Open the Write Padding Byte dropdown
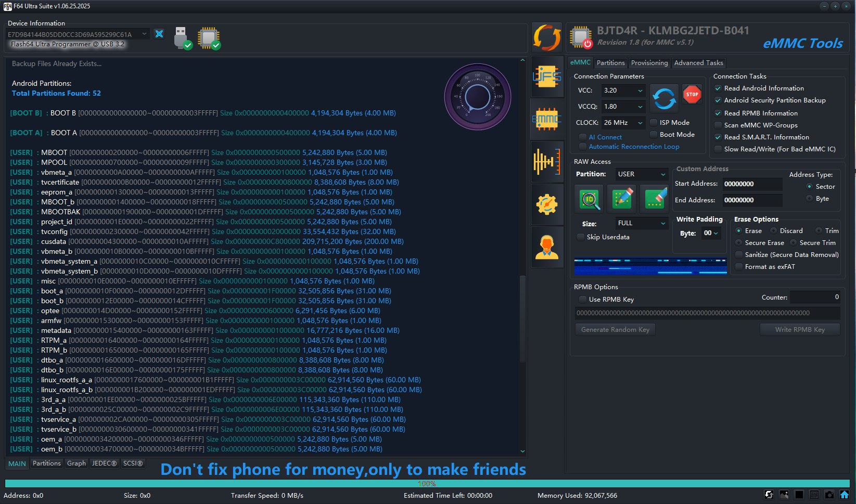856x504 pixels. (x=711, y=234)
